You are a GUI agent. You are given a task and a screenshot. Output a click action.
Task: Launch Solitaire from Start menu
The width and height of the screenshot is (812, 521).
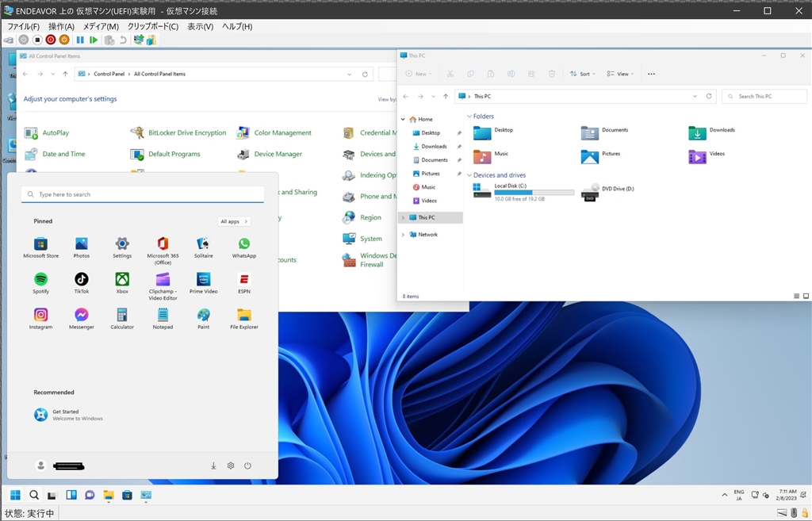coord(204,247)
